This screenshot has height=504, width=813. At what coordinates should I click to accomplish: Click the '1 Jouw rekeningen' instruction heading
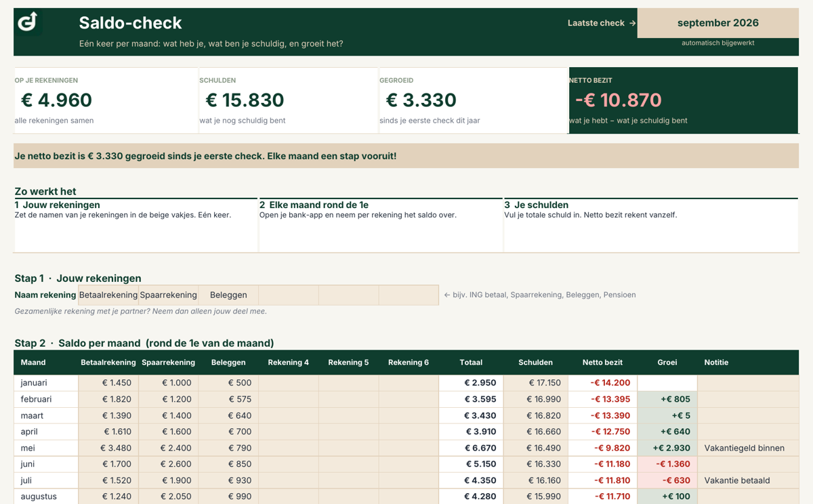(x=58, y=205)
